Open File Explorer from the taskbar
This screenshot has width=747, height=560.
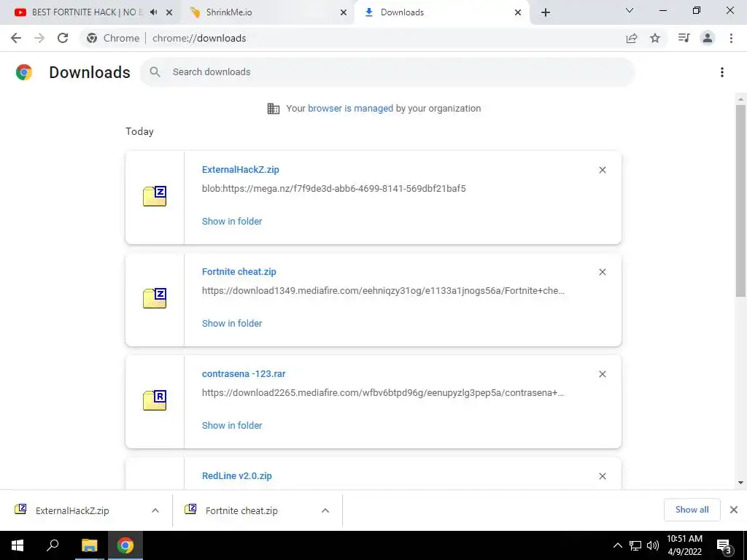[89, 545]
